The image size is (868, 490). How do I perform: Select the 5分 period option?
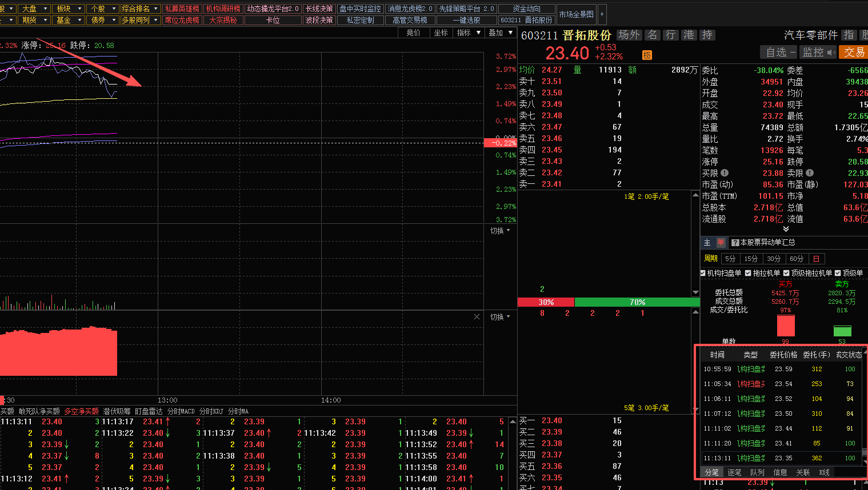click(x=730, y=259)
